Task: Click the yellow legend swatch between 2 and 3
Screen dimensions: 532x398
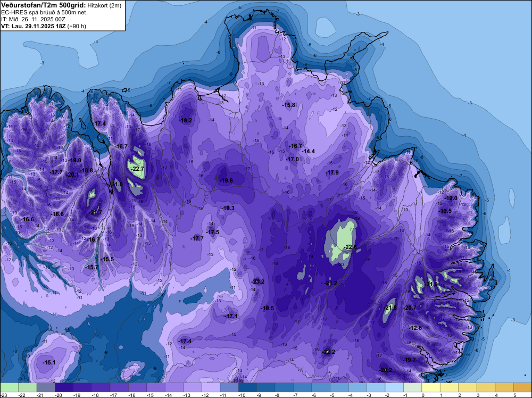Action: (x=467, y=387)
